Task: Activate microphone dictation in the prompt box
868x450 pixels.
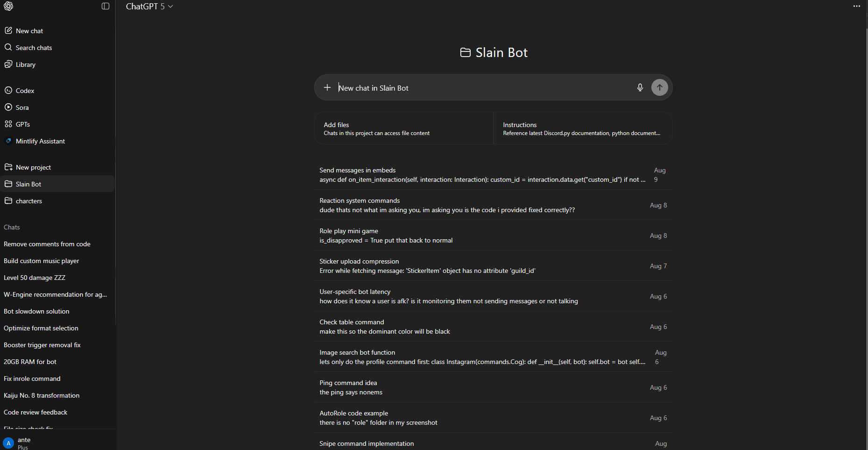Action: pyautogui.click(x=640, y=88)
